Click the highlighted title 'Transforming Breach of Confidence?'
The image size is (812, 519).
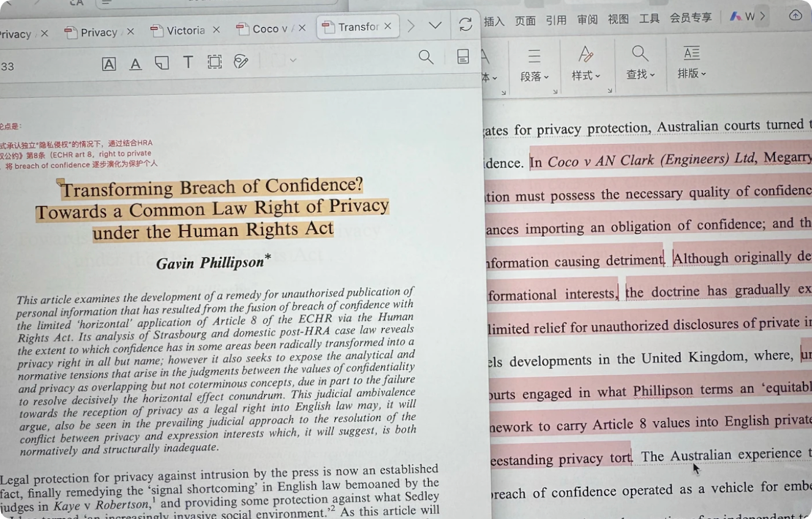(x=212, y=187)
